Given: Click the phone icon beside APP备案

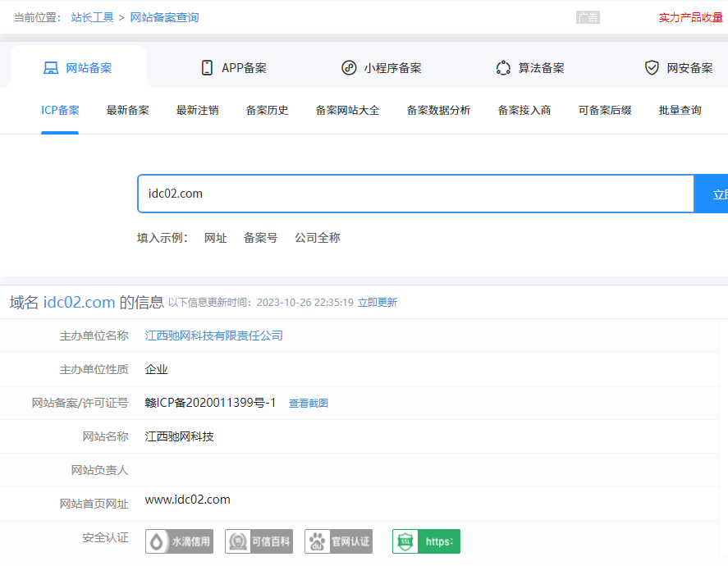Looking at the screenshot, I should [207, 68].
